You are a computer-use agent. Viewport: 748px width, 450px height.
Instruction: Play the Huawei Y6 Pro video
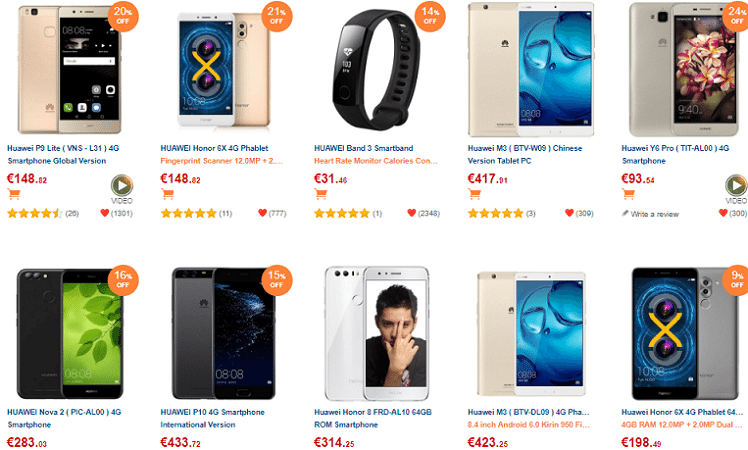click(736, 186)
